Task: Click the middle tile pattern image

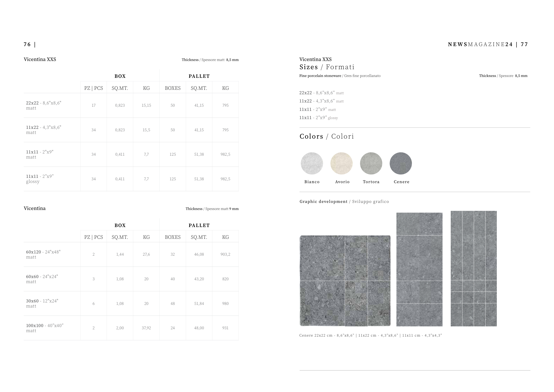Action: [x=419, y=269]
